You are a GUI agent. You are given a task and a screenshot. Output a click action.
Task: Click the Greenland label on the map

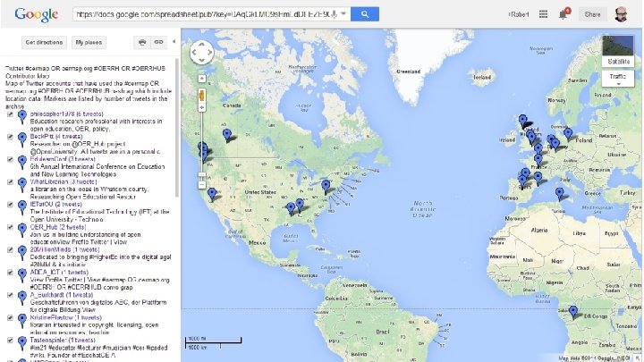tap(408, 72)
